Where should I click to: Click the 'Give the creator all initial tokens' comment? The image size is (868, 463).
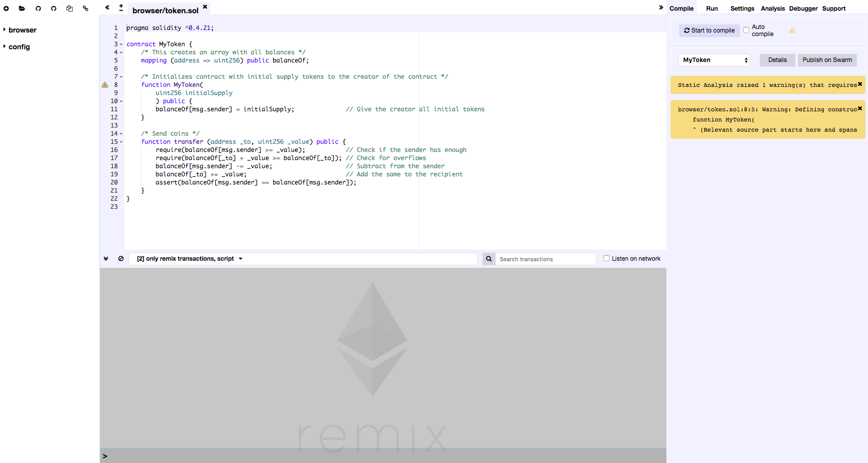pos(415,109)
